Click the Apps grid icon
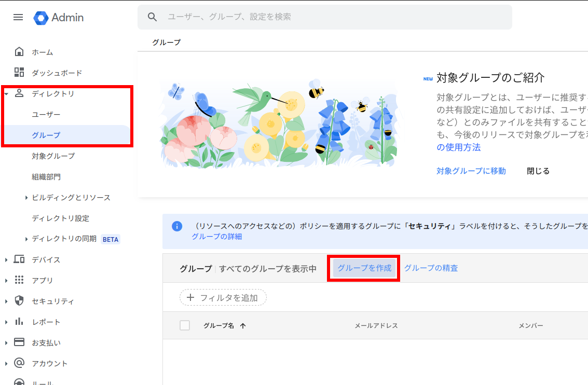588x385 pixels. pos(19,280)
